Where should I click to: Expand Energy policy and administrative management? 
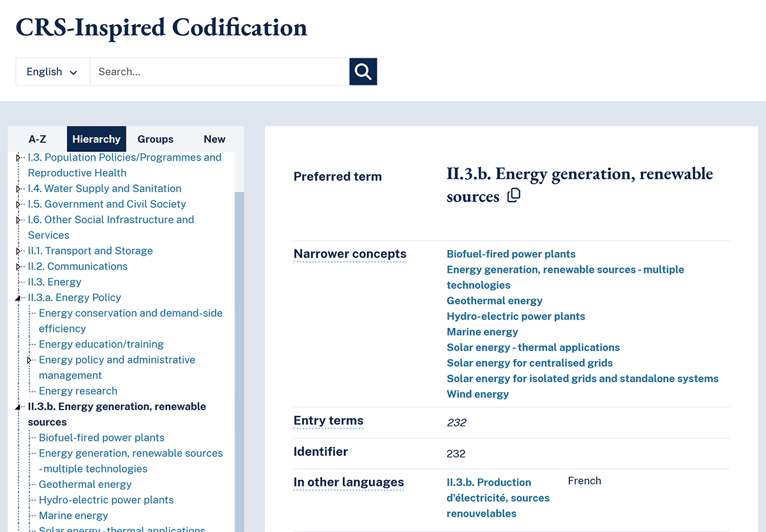(x=30, y=360)
